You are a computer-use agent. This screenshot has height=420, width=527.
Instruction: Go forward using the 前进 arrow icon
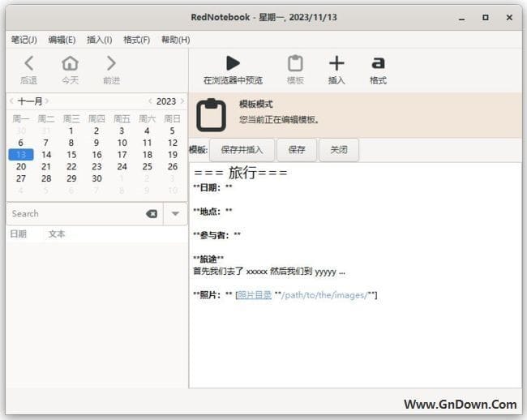tap(111, 63)
